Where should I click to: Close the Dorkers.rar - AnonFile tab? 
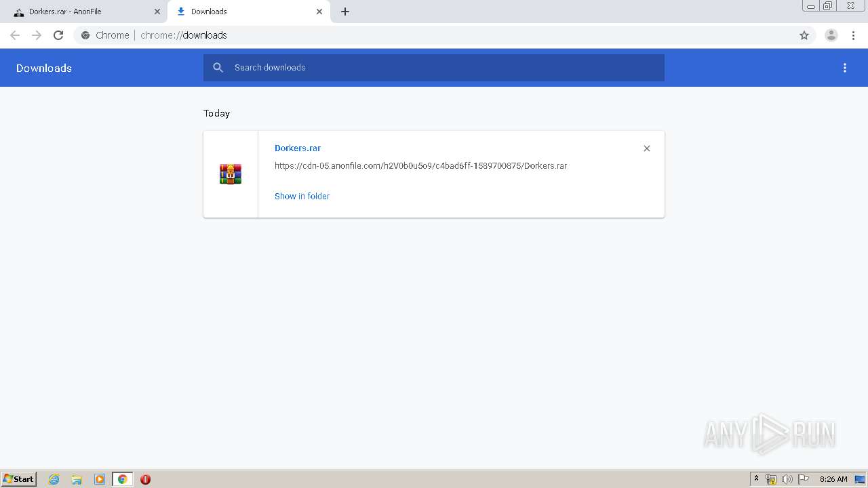[x=157, y=12]
